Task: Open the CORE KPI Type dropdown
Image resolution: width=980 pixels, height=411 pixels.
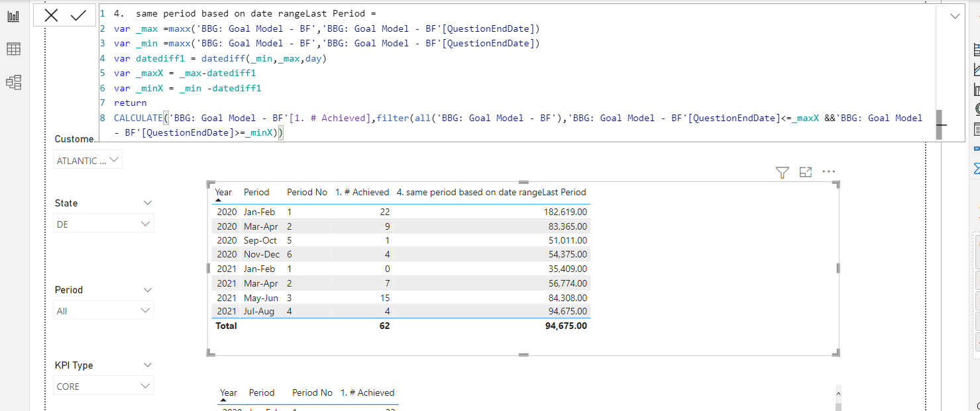Action: (x=103, y=386)
